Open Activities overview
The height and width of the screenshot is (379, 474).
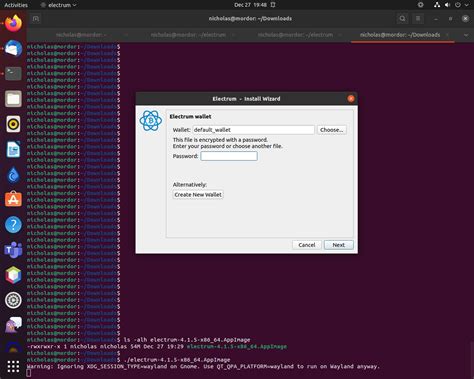pyautogui.click(x=16, y=5)
